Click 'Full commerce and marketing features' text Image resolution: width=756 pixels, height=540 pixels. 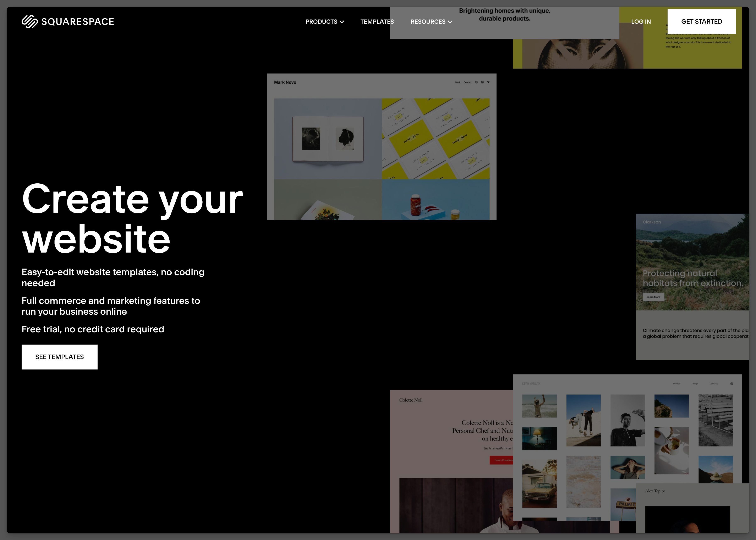click(x=111, y=306)
